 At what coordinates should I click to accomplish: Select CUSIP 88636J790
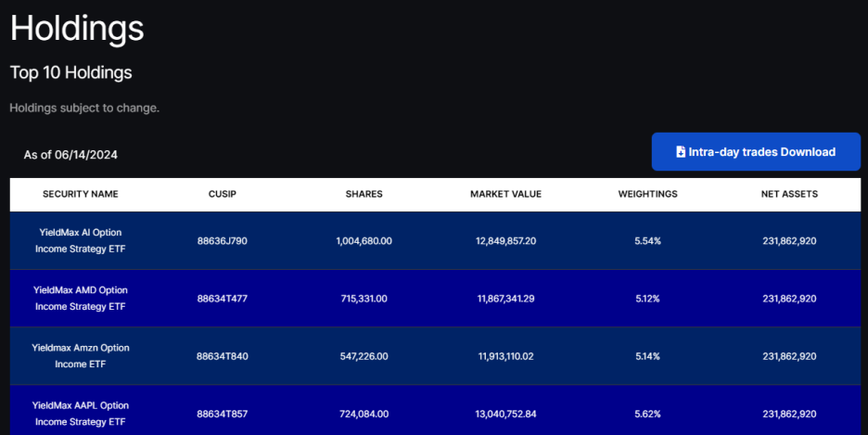coord(223,241)
